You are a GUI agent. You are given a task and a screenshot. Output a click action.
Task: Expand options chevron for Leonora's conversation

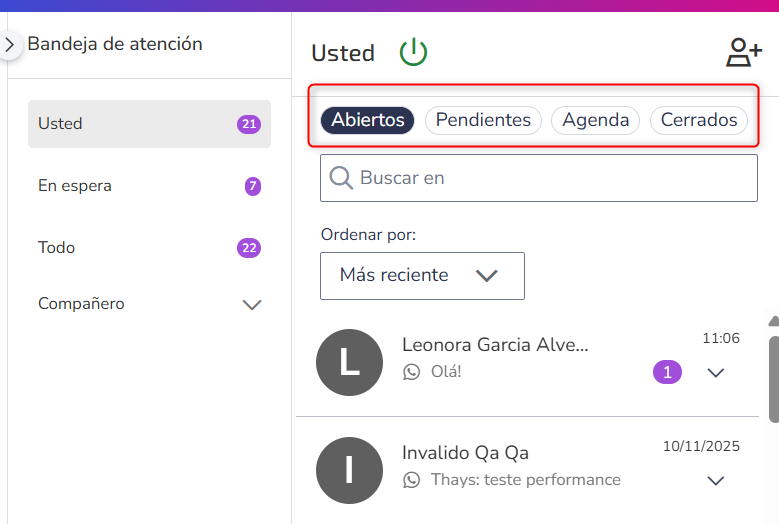(x=716, y=373)
